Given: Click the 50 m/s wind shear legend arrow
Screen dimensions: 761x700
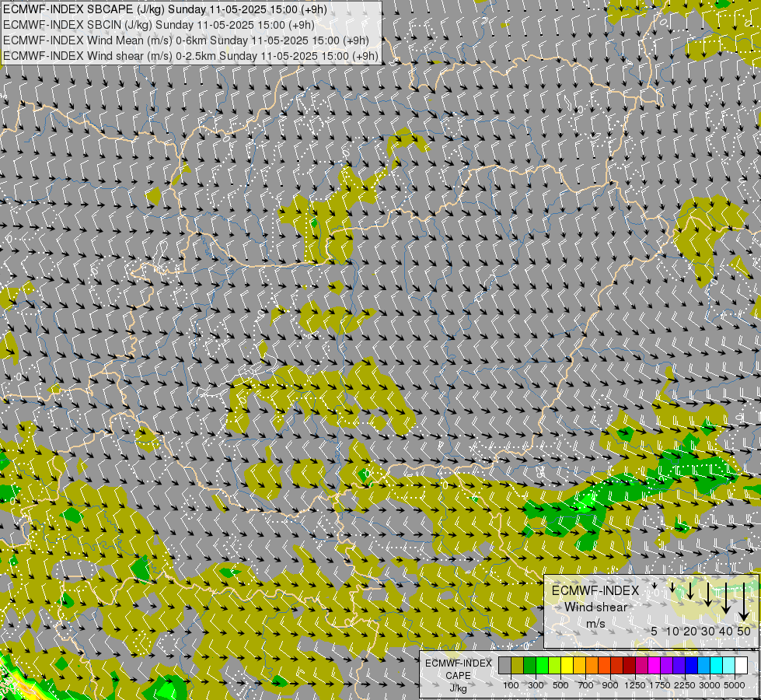Looking at the screenshot, I should 744,602.
